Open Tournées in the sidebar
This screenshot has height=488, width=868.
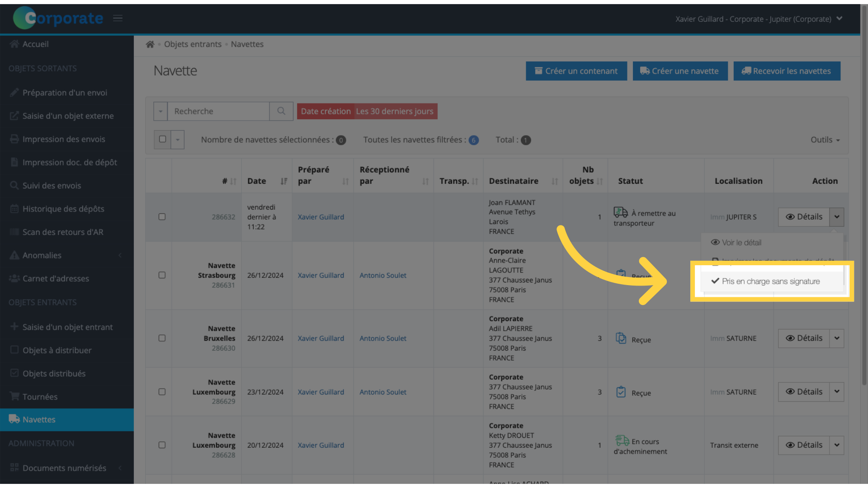67,397
